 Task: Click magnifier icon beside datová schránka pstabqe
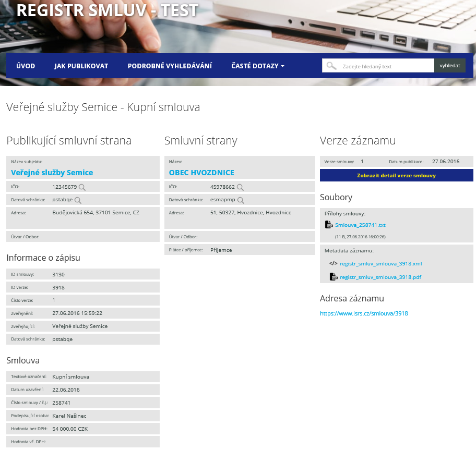coord(78,200)
